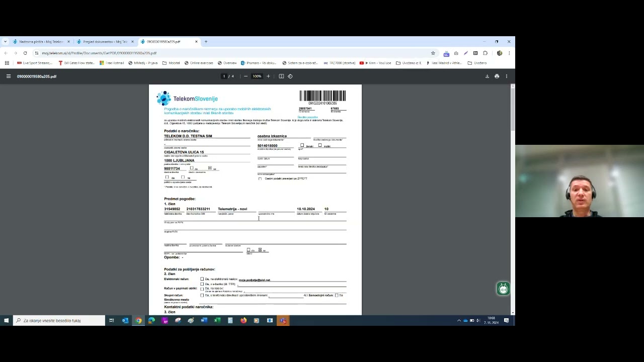The width and height of the screenshot is (644, 362).
Task: Close the Pregled dokumentov tab
Action: pyautogui.click(x=132, y=42)
